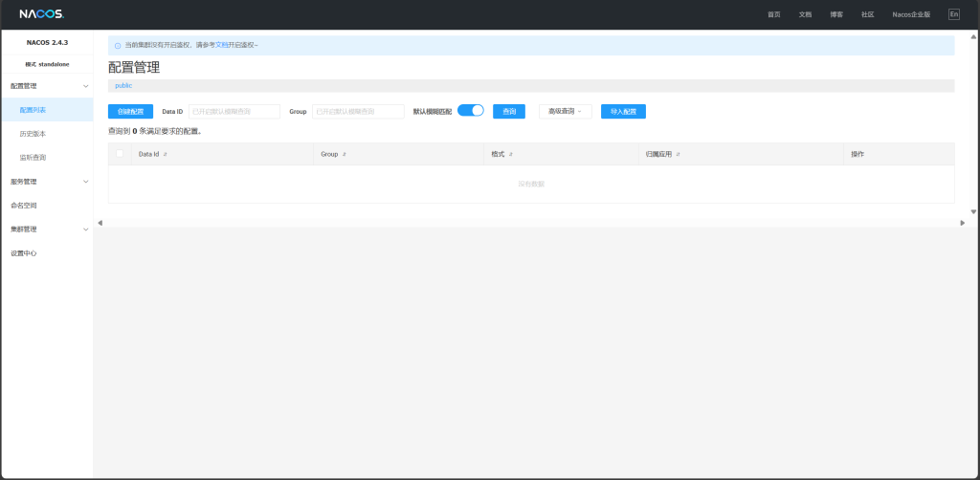Click the sort icon beside 格式 column

click(x=511, y=154)
